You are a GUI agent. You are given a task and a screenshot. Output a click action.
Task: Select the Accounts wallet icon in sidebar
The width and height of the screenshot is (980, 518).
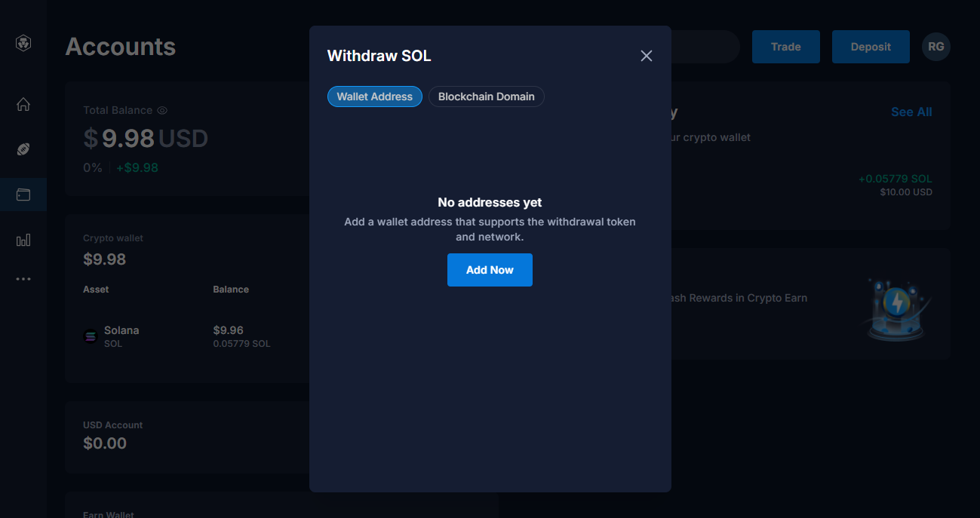(23, 195)
